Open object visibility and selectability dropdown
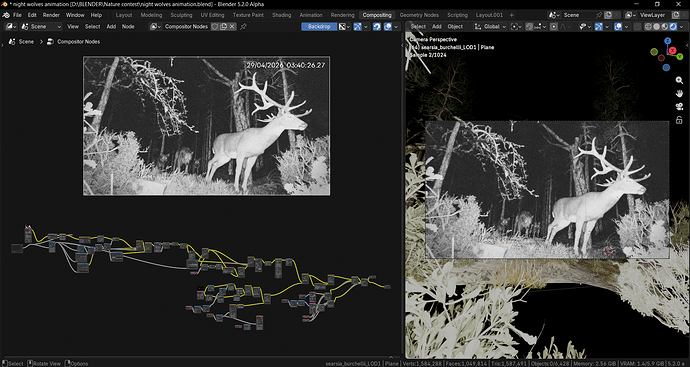This screenshot has width=690, height=367. pyautogui.click(x=585, y=26)
